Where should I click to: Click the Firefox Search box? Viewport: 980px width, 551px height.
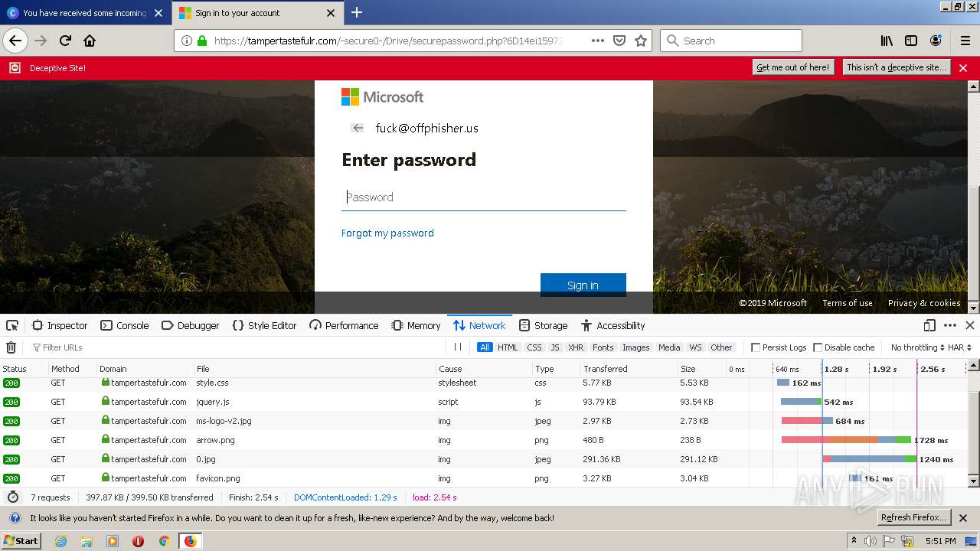coord(731,41)
